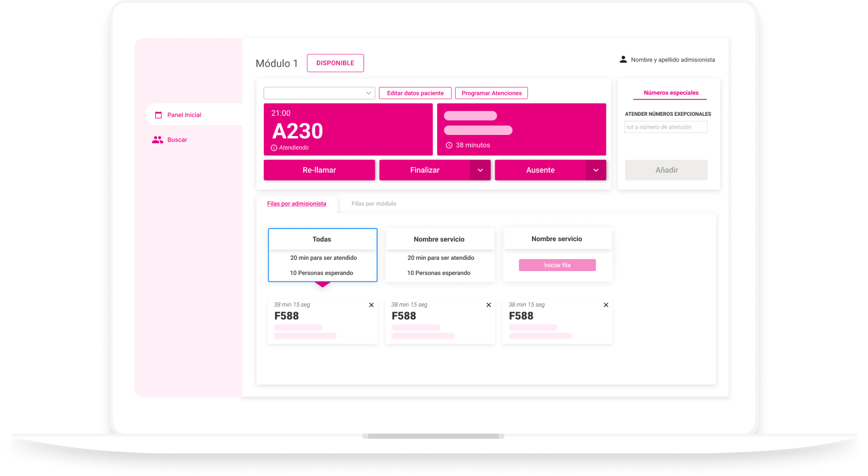Close the first F588 ticket card
Image resolution: width=868 pixels, height=476 pixels.
click(x=371, y=305)
